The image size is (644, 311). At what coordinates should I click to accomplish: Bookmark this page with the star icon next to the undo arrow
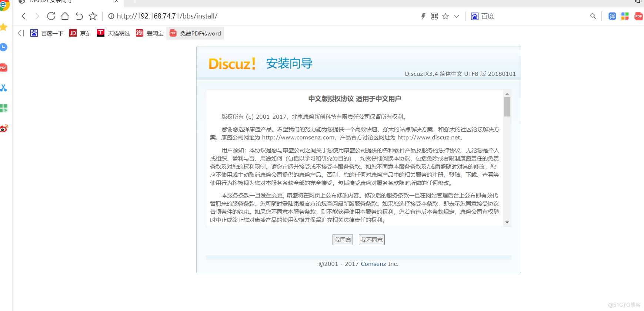93,16
